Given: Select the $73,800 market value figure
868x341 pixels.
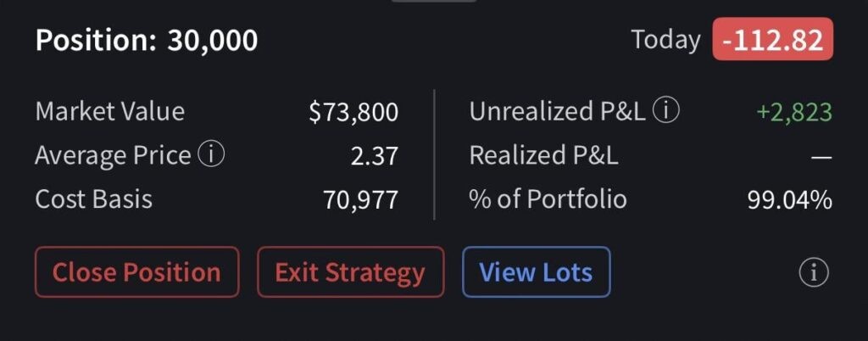Looking at the screenshot, I should [x=353, y=111].
